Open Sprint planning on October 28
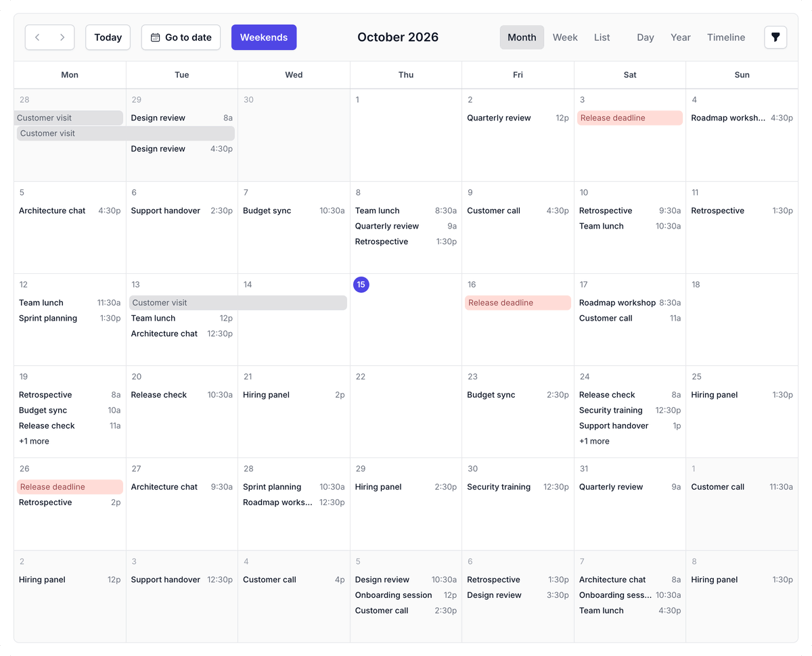This screenshot has width=812, height=656. tap(294, 487)
